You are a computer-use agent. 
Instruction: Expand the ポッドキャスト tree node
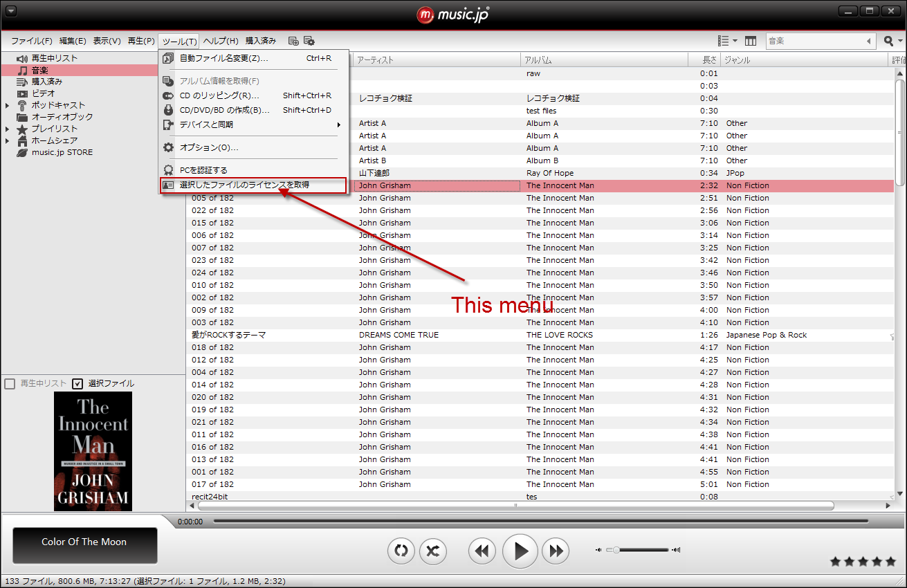coord(7,105)
